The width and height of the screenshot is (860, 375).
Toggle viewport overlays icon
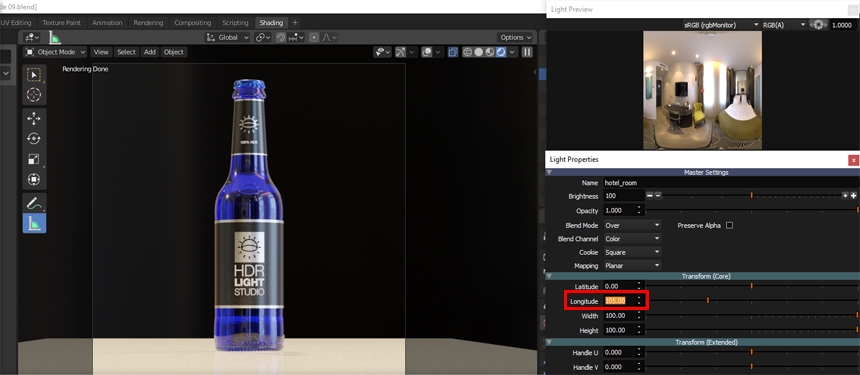coord(426,52)
